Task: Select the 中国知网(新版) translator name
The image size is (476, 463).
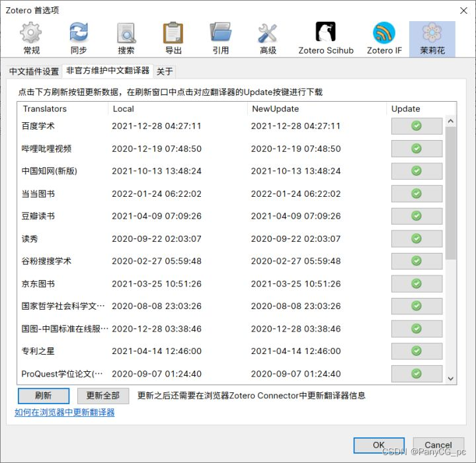Action: (49, 171)
